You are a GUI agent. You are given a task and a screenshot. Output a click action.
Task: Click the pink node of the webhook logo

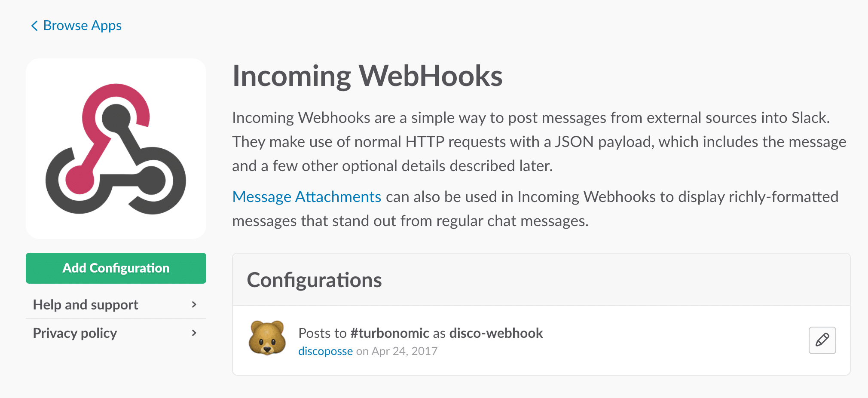pos(80,179)
